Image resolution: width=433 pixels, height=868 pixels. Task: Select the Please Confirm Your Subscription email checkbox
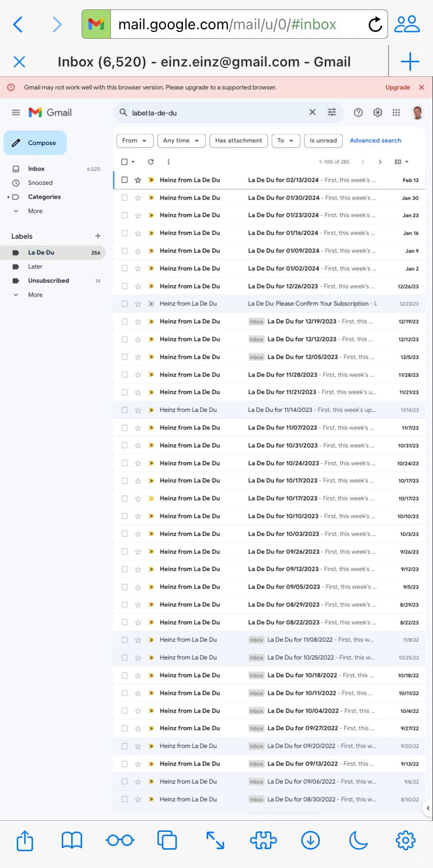[124, 304]
